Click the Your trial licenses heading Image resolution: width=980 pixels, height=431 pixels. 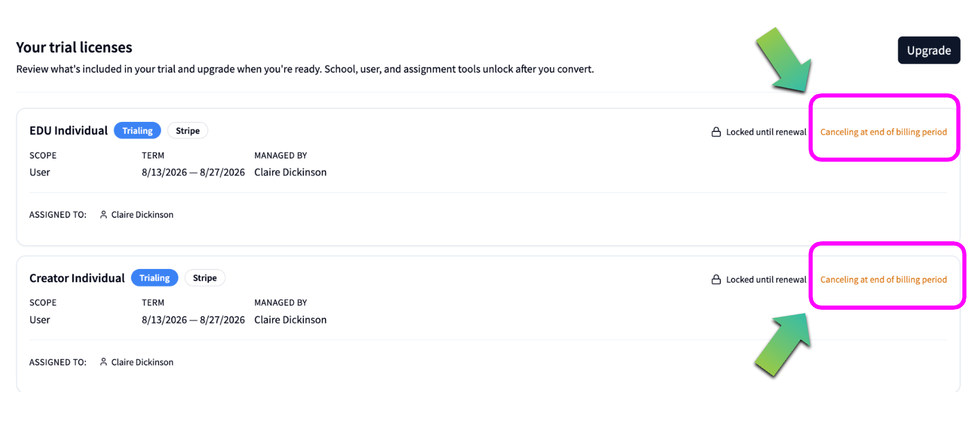click(x=74, y=47)
